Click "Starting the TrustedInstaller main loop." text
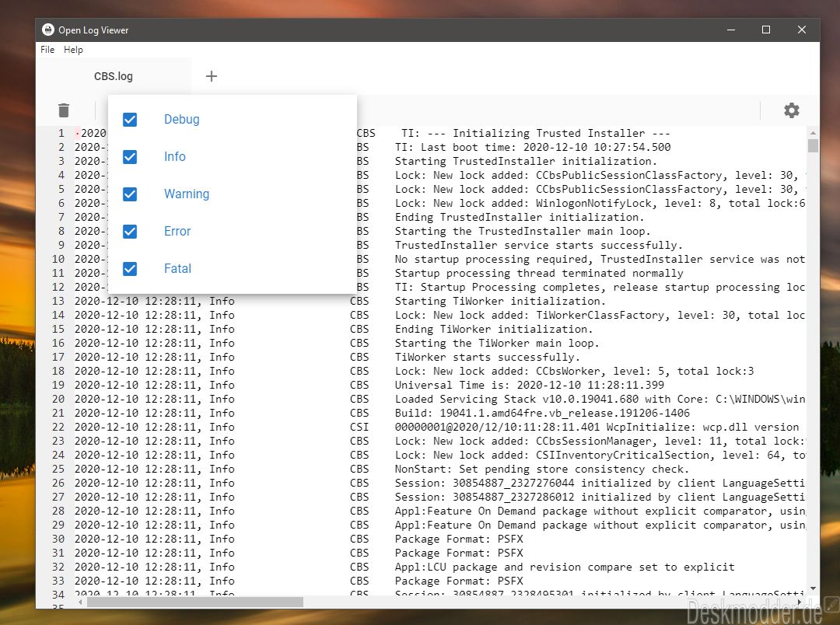Screen dimensions: 840x625 pyautogui.click(x=523, y=231)
